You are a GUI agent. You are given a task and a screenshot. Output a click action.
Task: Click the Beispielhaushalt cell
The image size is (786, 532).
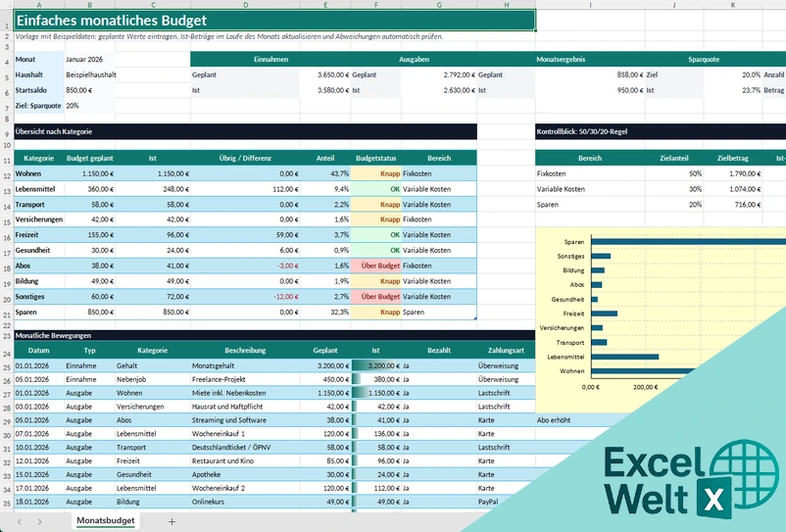90,74
